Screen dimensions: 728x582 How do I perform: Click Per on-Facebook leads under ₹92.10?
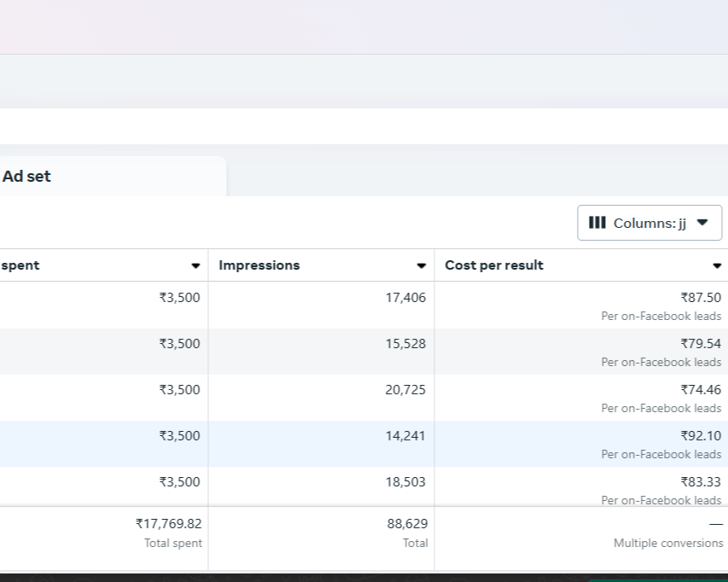(661, 454)
